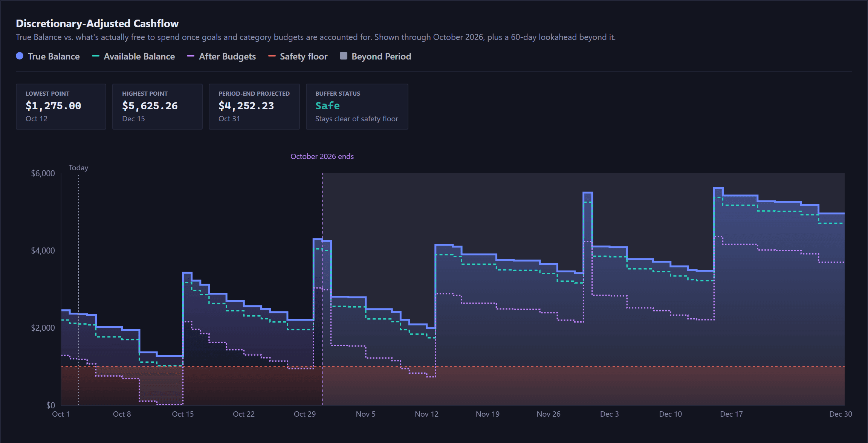Click the Today marker label
The height and width of the screenshot is (443, 868).
[x=78, y=168]
